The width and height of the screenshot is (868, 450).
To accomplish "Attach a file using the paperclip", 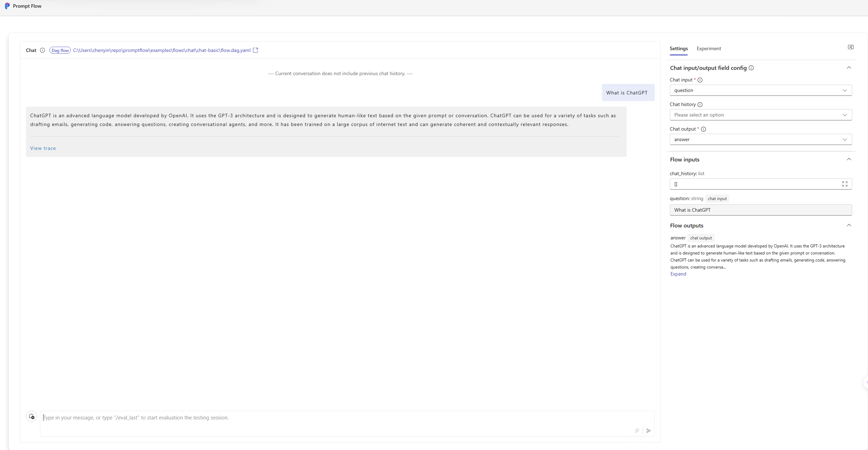I will [637, 431].
